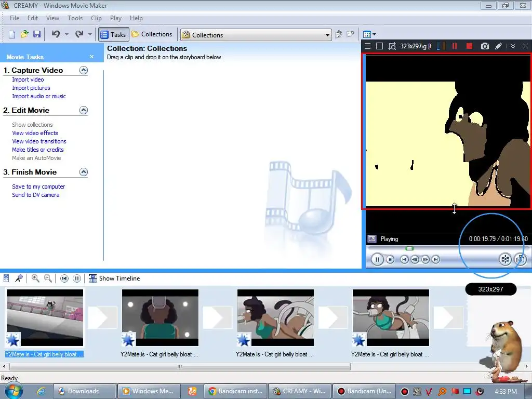The width and height of the screenshot is (532, 399).
Task: Open the undo history dropdown arrow
Action: tap(66, 34)
